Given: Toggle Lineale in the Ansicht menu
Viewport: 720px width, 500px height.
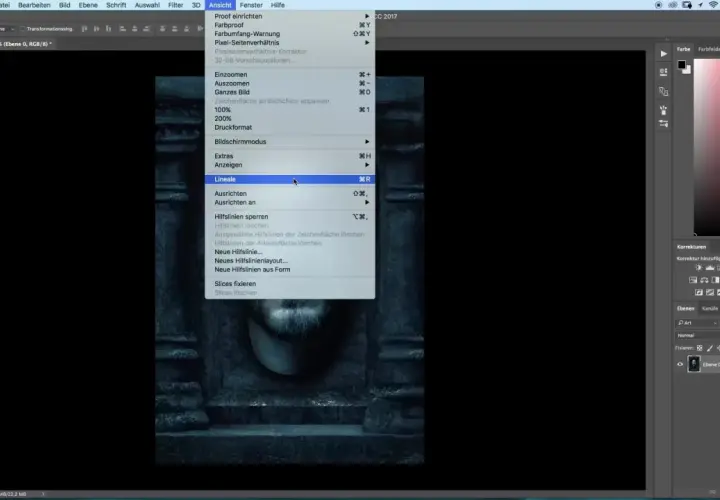Looking at the screenshot, I should pyautogui.click(x=290, y=179).
